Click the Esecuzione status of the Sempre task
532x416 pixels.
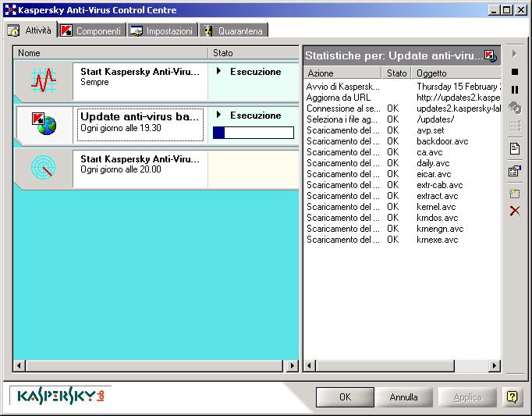(x=255, y=72)
